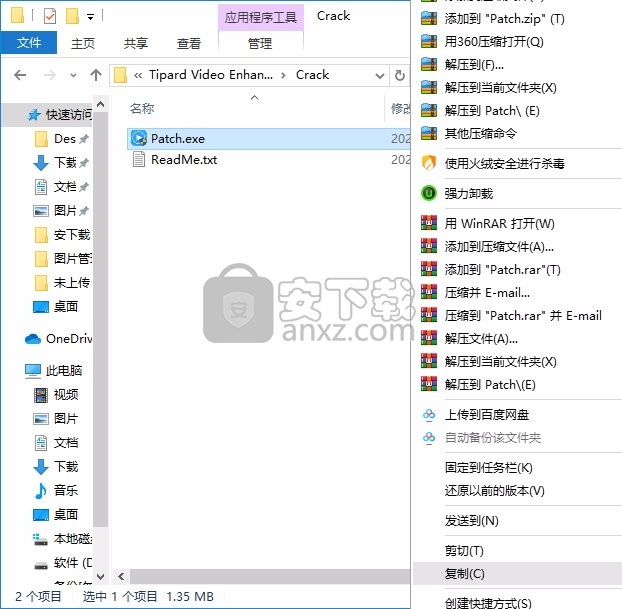Choose 压缩并 E-mail...
Screen dimensions: 622x609
517,292
